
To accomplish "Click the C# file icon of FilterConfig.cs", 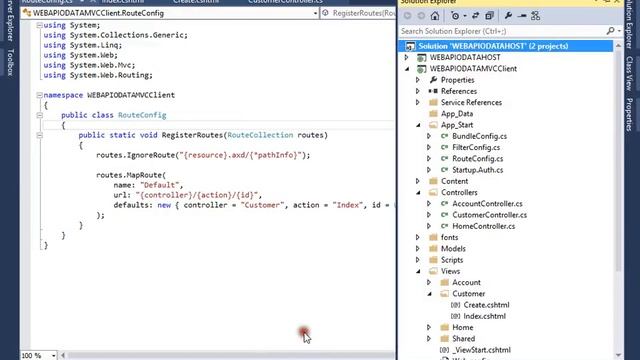I will (x=444, y=147).
